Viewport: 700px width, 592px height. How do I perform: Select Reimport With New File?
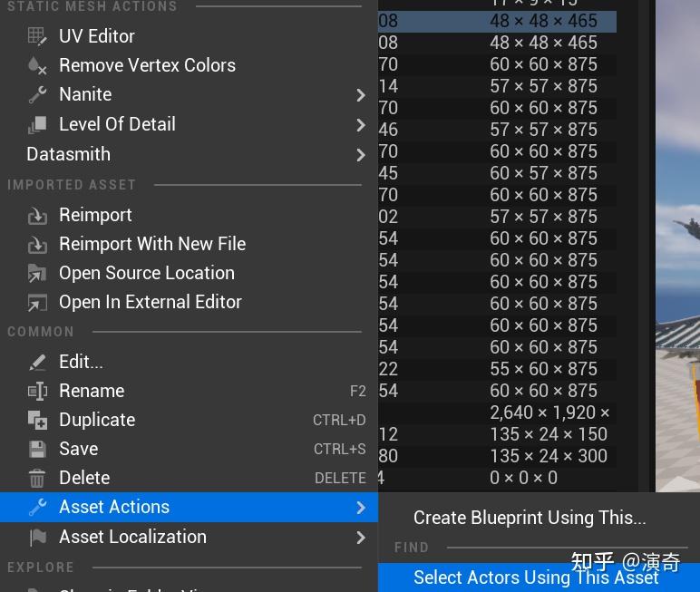(x=152, y=244)
